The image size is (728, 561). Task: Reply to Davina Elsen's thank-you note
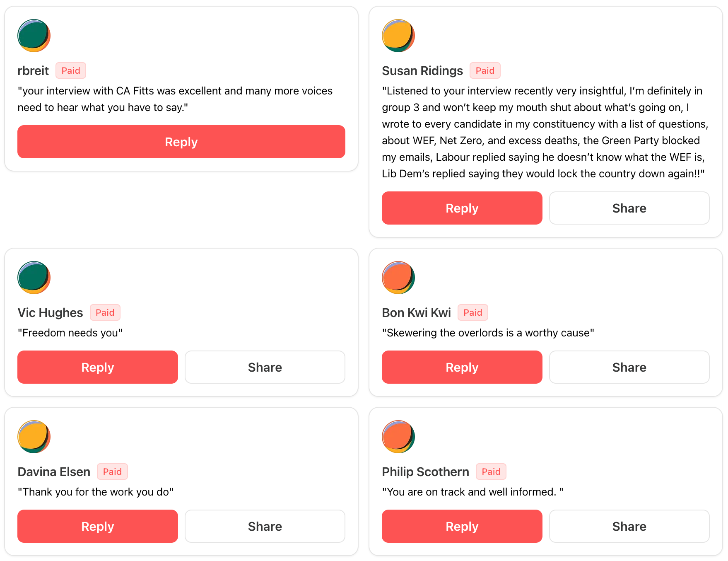pyautogui.click(x=97, y=526)
